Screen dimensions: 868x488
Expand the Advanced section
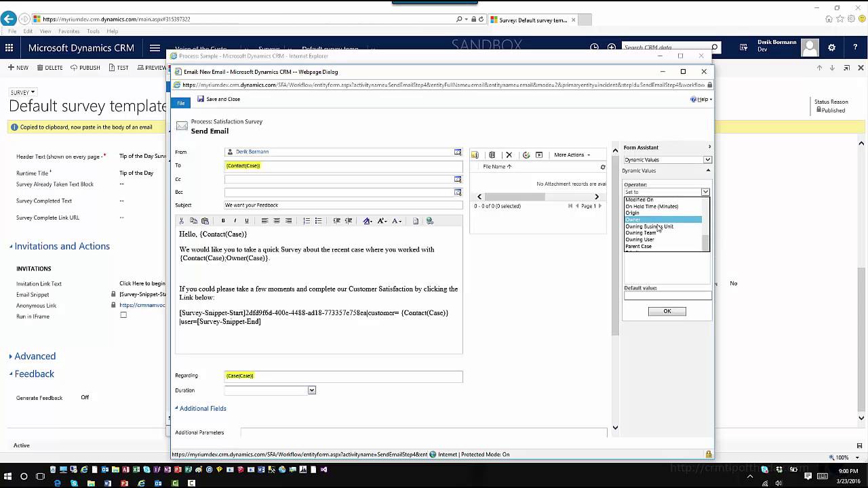(x=33, y=356)
